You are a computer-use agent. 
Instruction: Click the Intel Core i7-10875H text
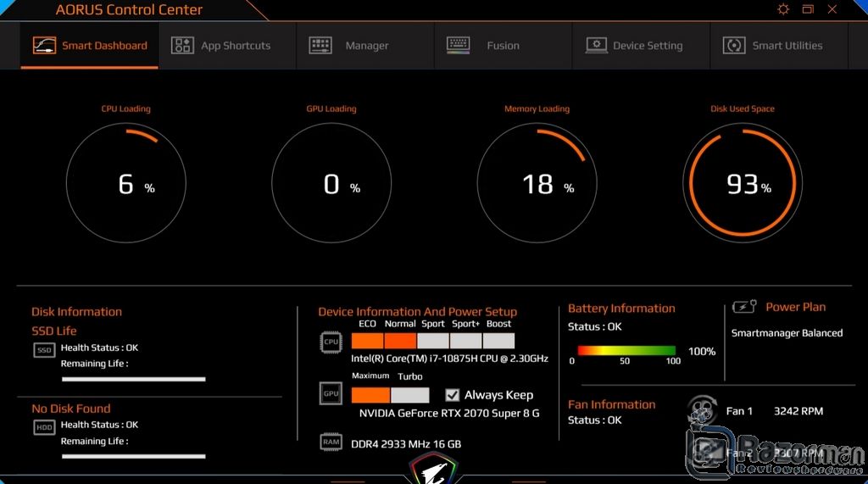(449, 359)
